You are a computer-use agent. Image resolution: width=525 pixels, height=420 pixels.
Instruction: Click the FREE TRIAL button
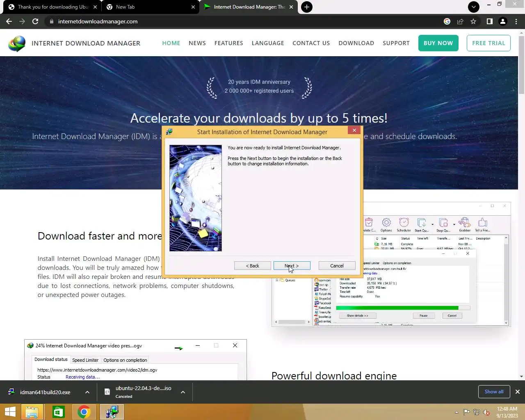pyautogui.click(x=488, y=43)
